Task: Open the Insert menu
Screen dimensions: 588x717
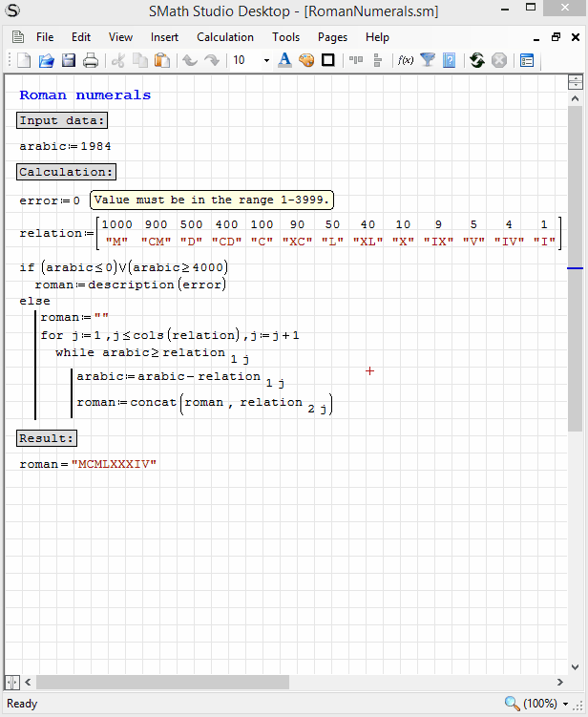Action: (x=164, y=37)
